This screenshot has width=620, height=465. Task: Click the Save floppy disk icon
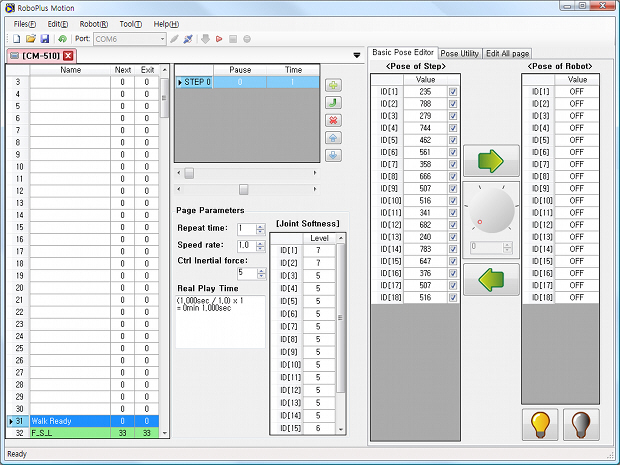click(45, 39)
